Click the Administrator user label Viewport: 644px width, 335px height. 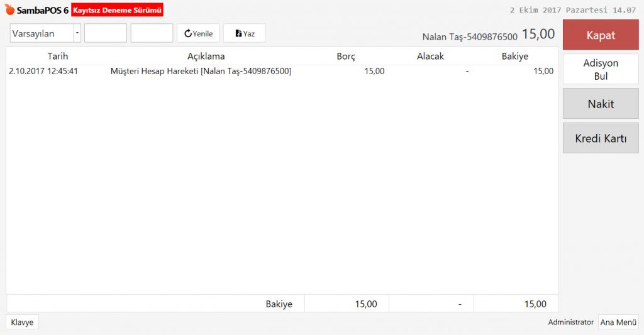(x=570, y=322)
